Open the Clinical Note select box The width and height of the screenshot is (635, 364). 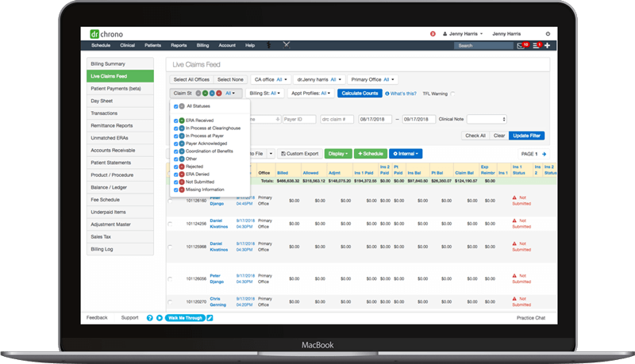(x=487, y=119)
